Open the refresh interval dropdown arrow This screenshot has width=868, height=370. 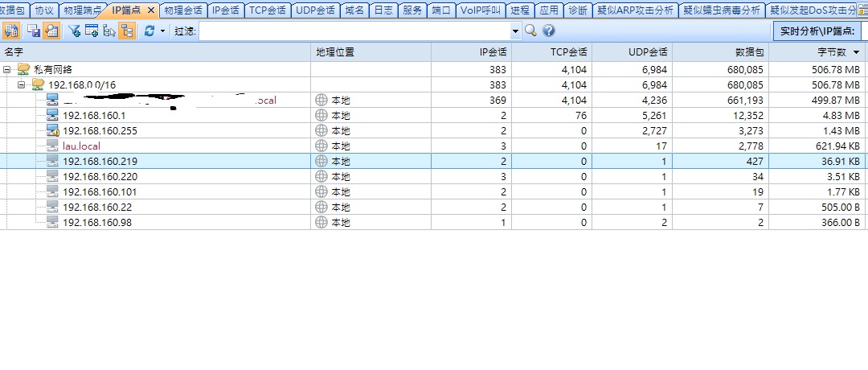point(162,31)
